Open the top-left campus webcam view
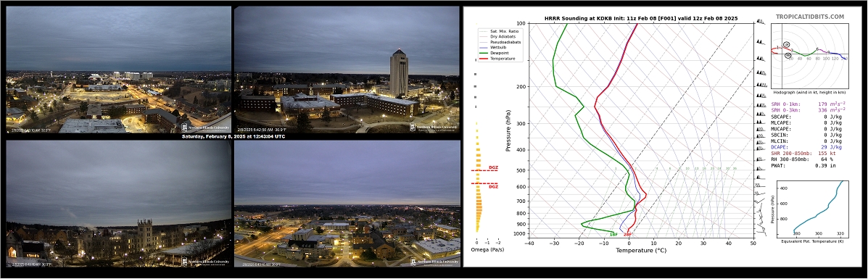The width and height of the screenshot is (868, 279). (x=118, y=70)
